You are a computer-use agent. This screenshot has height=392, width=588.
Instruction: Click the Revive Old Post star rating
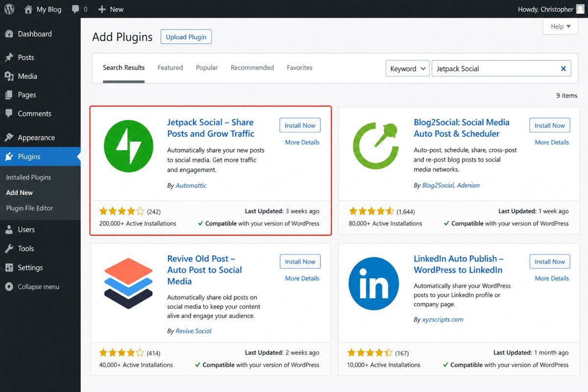(122, 353)
